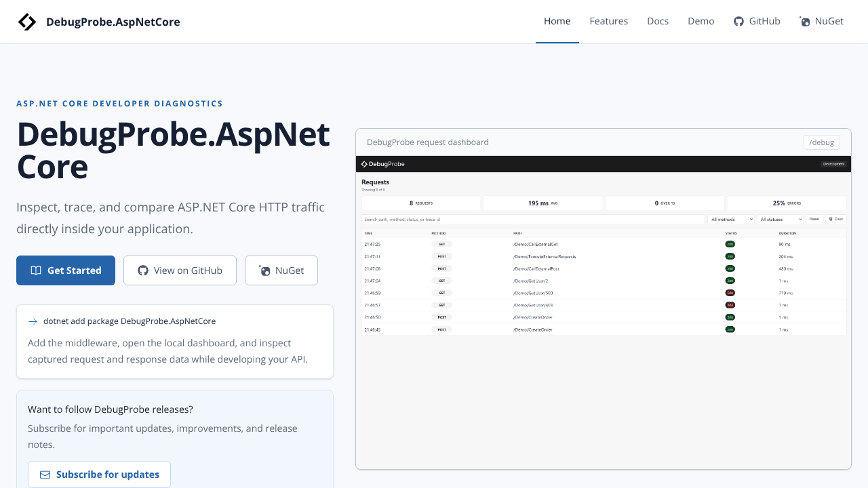Screen dimensions: 868x488
Task: Click the DURATION column header
Action: (x=787, y=233)
